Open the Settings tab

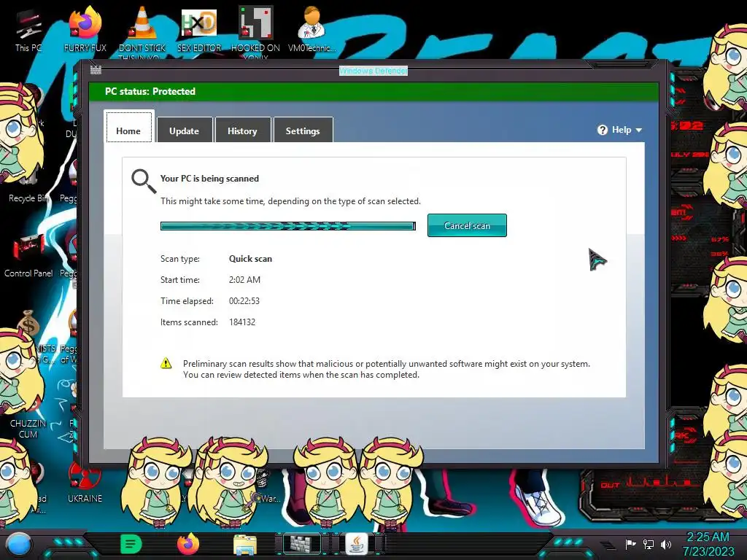click(x=303, y=130)
